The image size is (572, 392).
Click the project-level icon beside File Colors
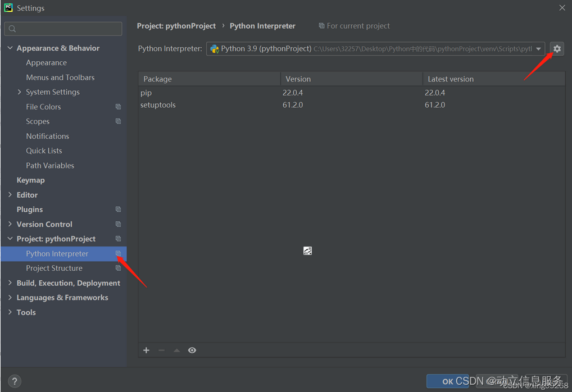point(118,107)
